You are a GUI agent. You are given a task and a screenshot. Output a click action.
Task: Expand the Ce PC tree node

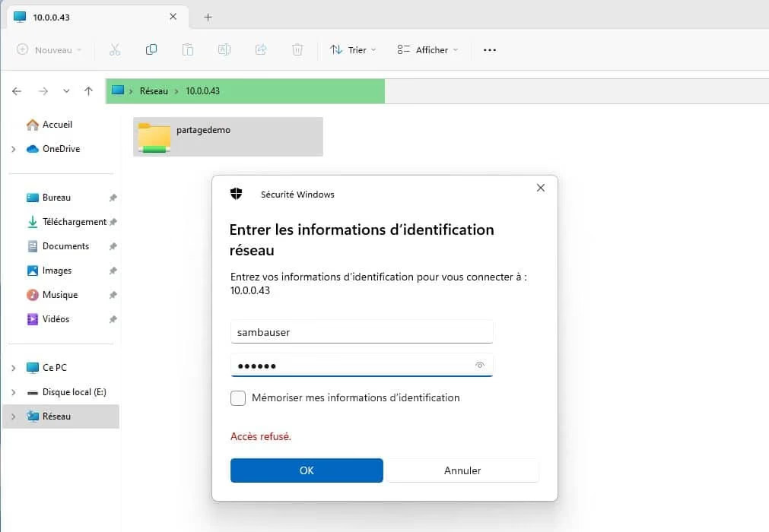(14, 368)
